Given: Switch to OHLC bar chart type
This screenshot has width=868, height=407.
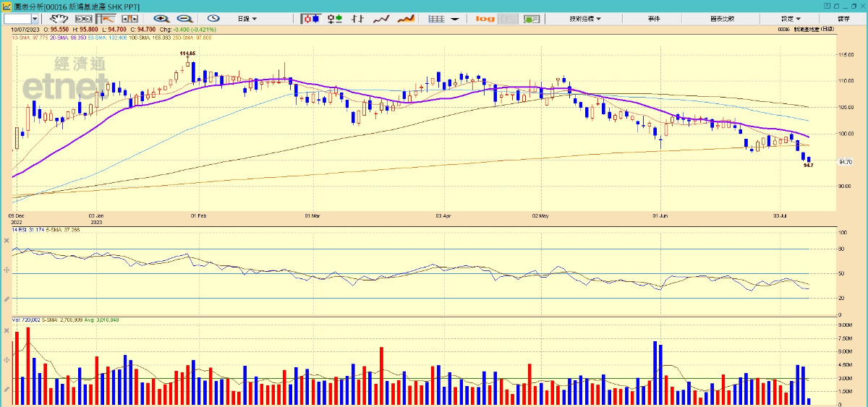Looking at the screenshot, I should coord(334,19).
